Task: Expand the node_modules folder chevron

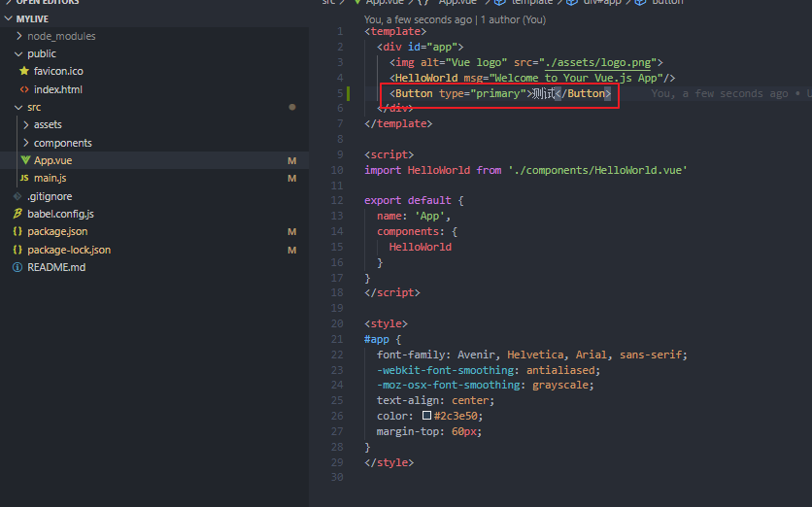Action: point(19,36)
